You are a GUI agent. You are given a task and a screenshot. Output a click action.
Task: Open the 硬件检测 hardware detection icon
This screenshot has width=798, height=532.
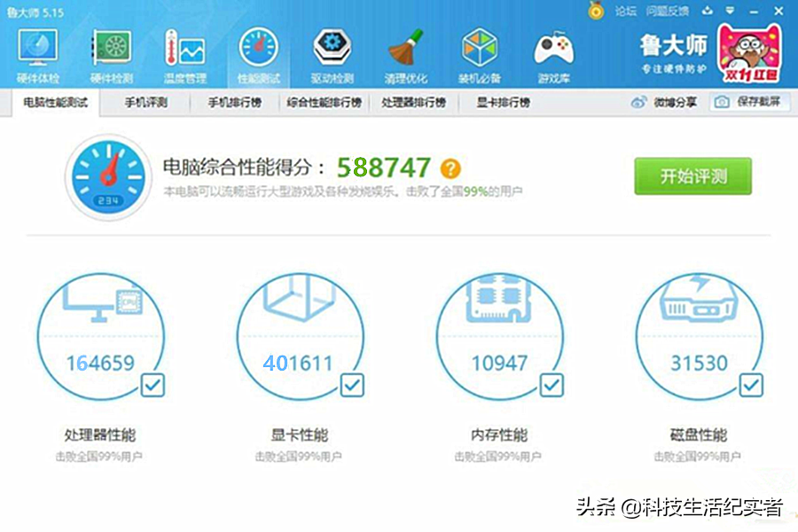[x=112, y=53]
